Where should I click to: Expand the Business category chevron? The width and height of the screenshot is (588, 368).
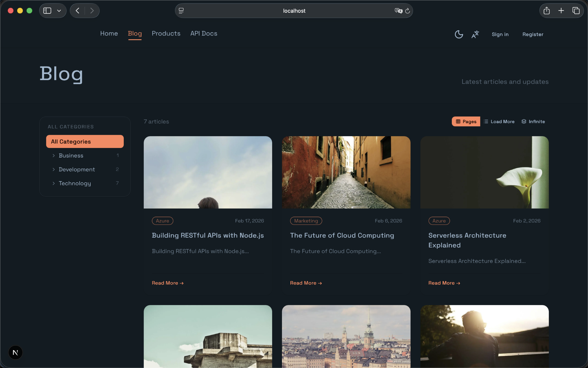coord(54,155)
